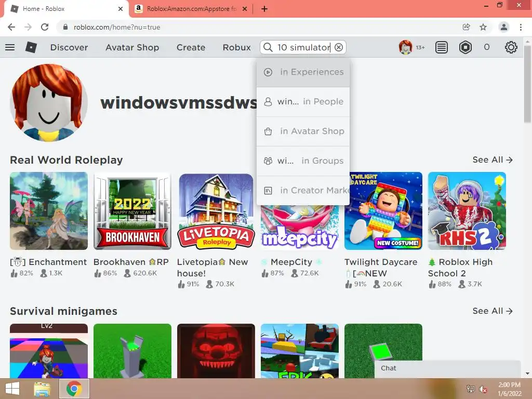Viewport: 532px width, 399px height.
Task: Search in Avatar Shop suggestion
Action: tap(303, 131)
